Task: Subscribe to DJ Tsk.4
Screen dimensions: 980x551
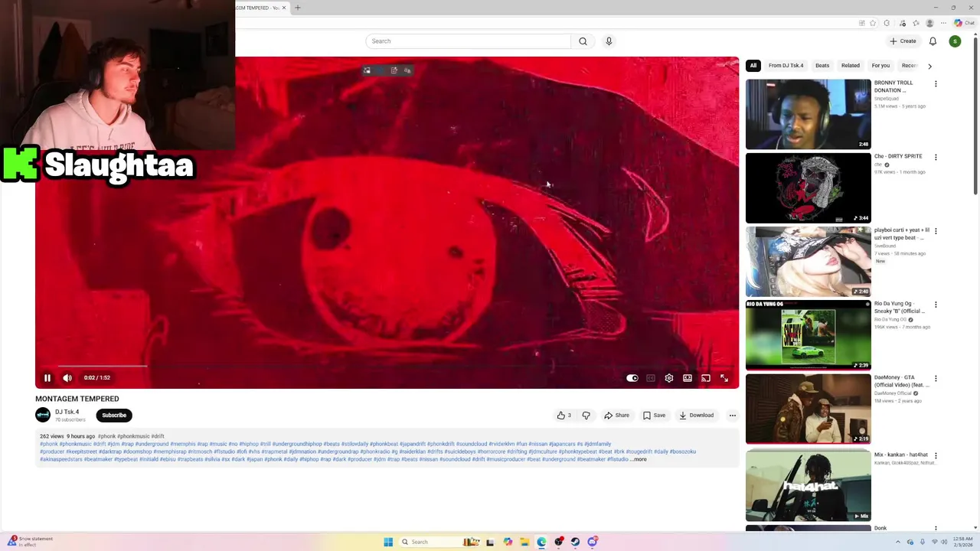Action: [114, 416]
